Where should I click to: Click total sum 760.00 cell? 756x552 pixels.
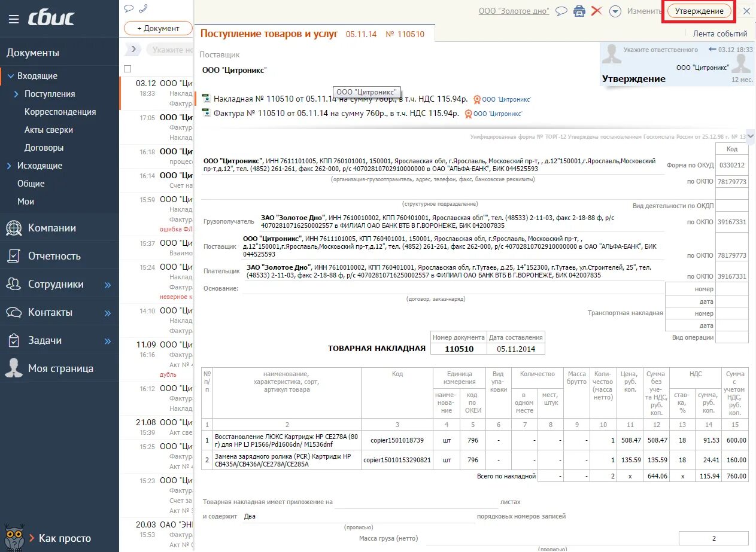734,476
